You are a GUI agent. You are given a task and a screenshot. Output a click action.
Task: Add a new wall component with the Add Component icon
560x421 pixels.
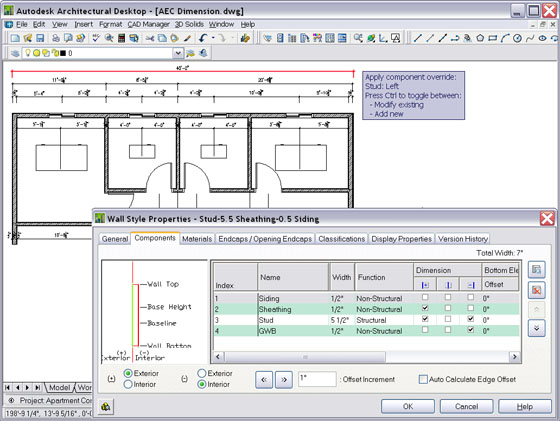click(536, 270)
